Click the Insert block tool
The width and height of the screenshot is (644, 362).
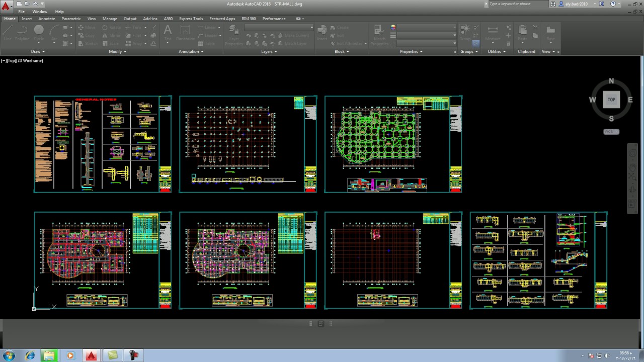point(322,33)
